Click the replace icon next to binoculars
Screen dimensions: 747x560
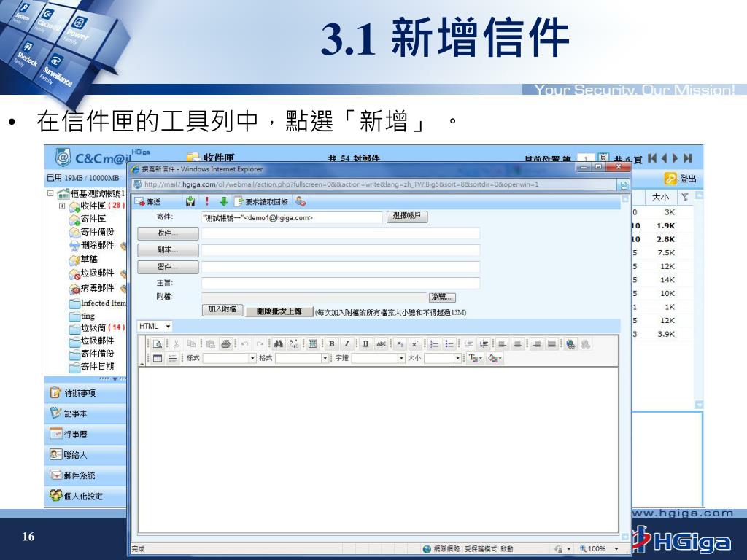click(294, 344)
